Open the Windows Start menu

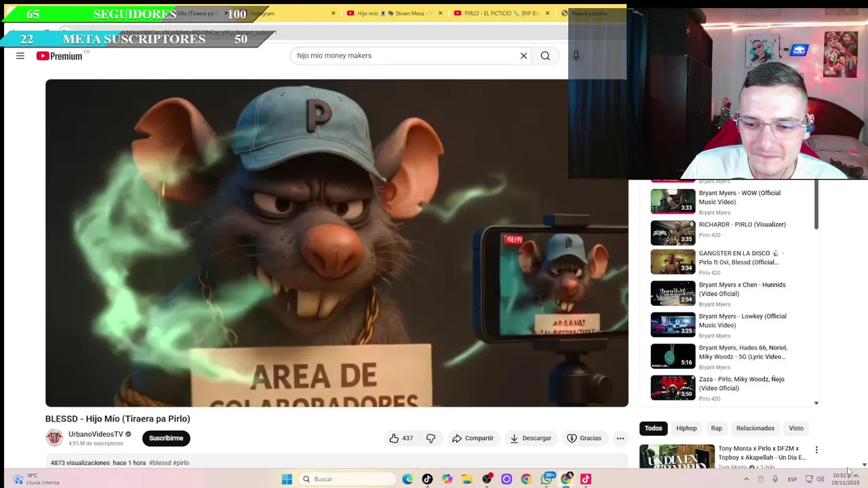[287, 479]
